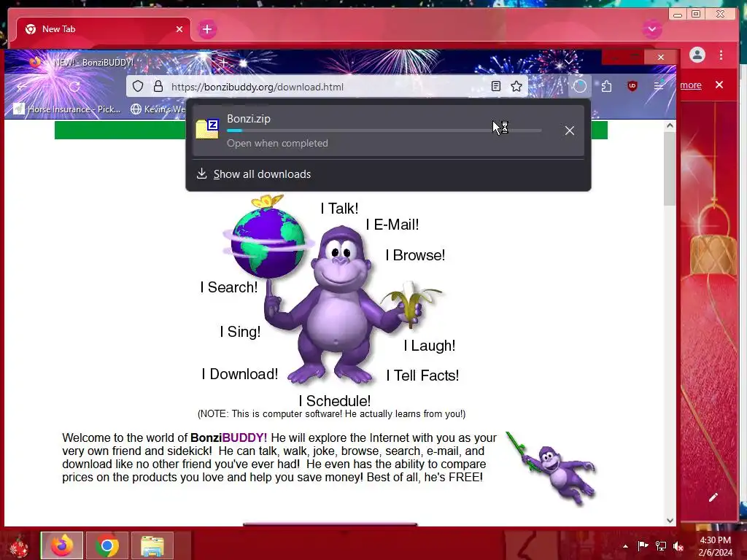
Task: Click the 'I Talk!' text
Action: click(339, 208)
